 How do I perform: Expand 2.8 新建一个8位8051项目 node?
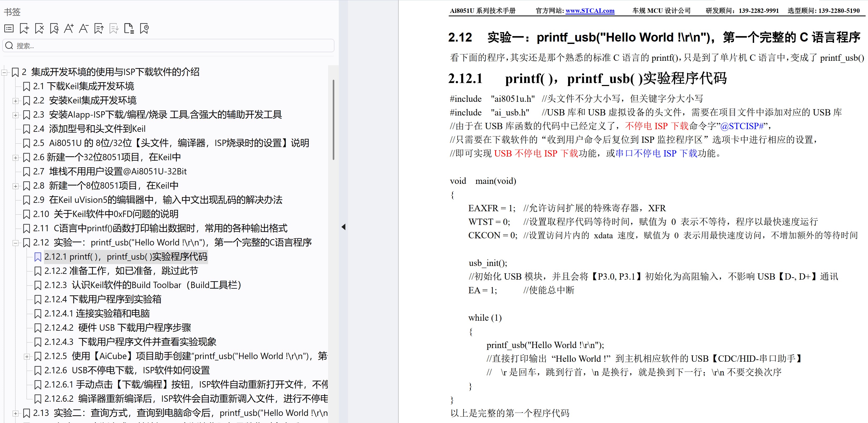pos(16,186)
